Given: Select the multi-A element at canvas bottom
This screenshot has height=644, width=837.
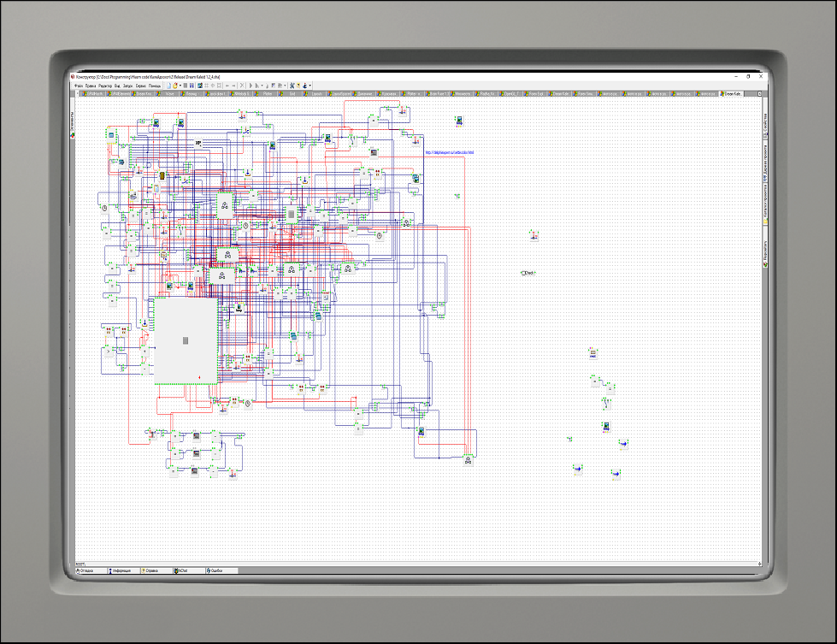Looking at the screenshot, I should (x=468, y=460).
